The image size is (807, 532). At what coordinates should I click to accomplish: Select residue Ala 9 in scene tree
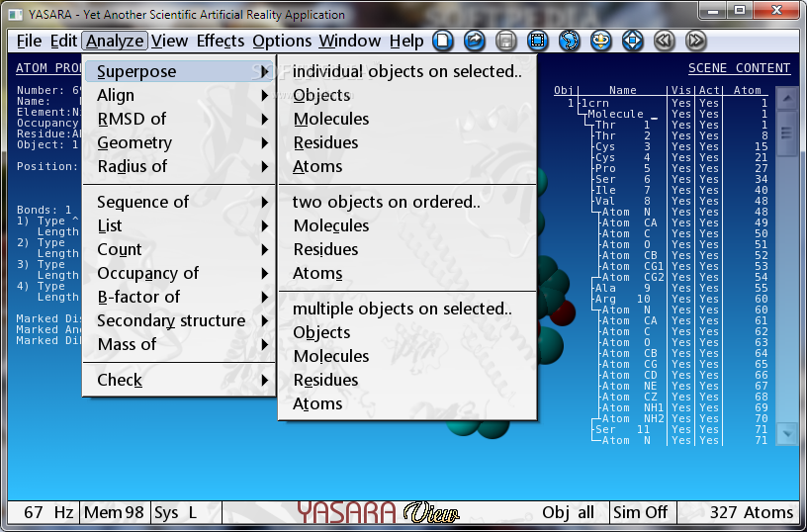[x=623, y=288]
